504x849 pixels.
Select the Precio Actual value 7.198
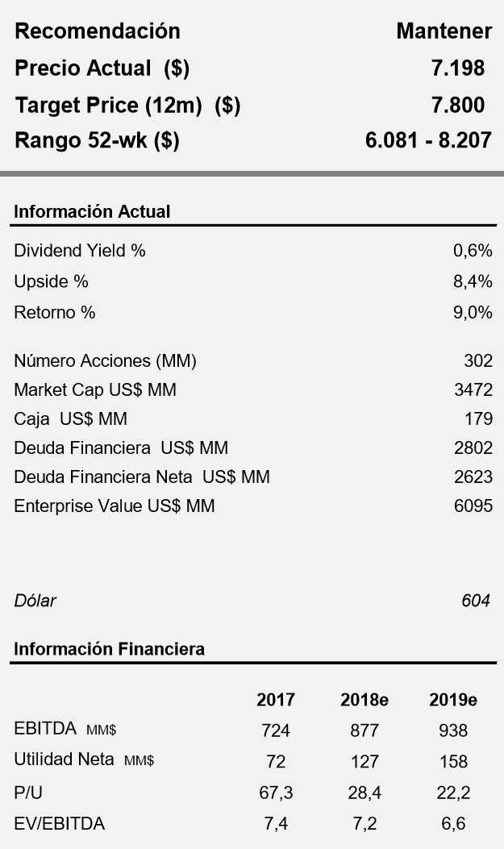pos(458,69)
